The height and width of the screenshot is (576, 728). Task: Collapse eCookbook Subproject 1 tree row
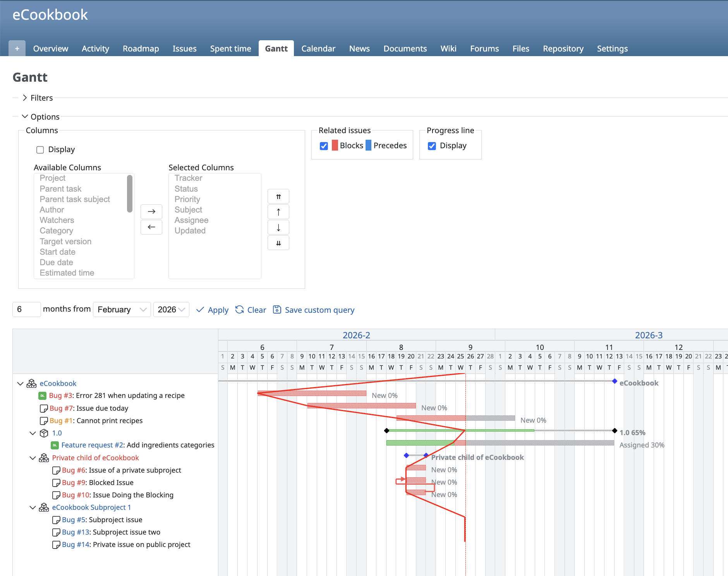(x=33, y=507)
